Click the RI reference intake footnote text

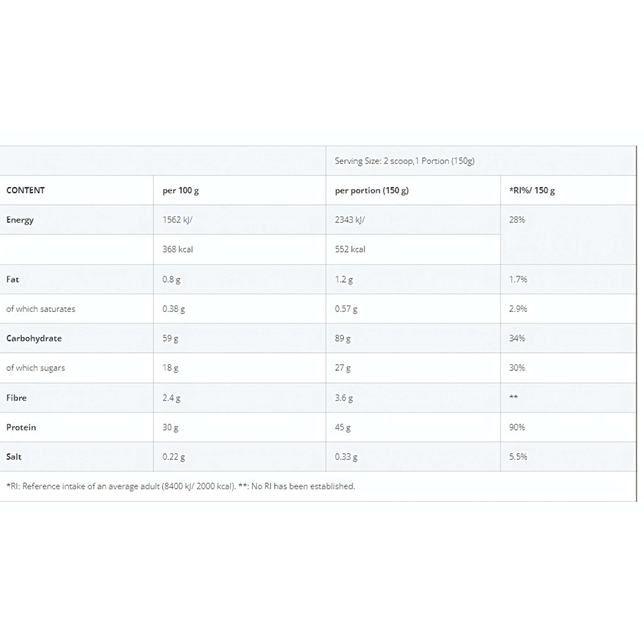pyautogui.click(x=181, y=486)
